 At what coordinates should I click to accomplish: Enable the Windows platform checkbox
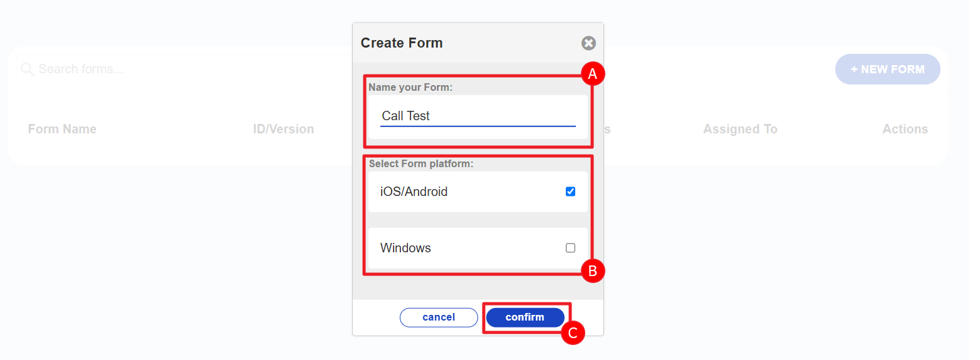click(x=570, y=248)
